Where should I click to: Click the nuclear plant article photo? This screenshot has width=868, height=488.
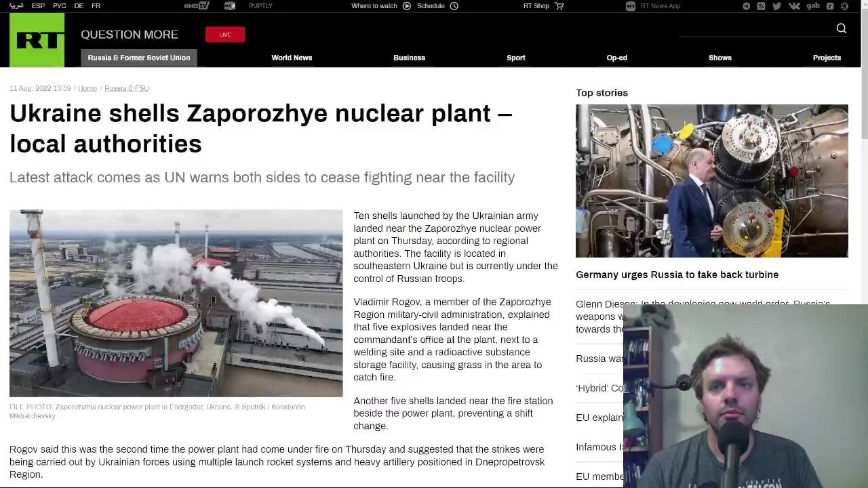176,303
